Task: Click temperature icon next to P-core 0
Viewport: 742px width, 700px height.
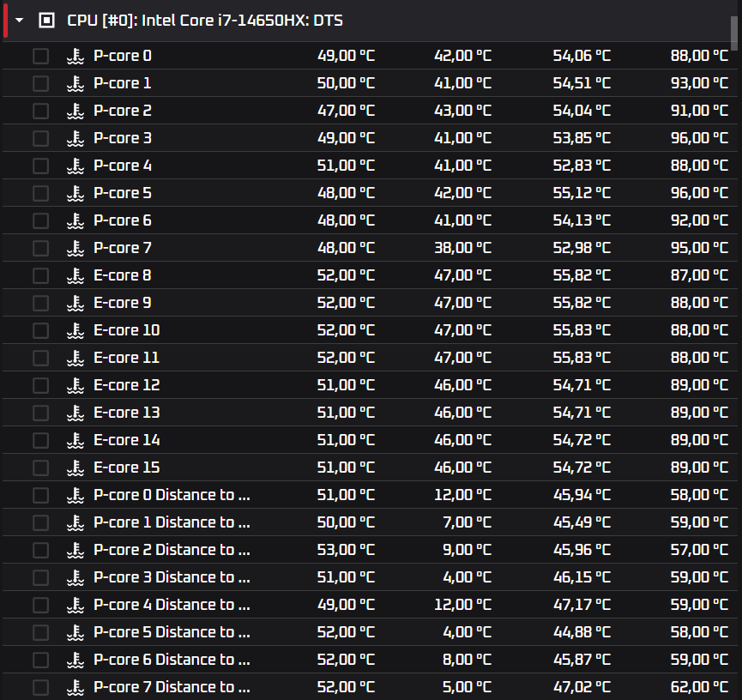Action: click(x=75, y=56)
